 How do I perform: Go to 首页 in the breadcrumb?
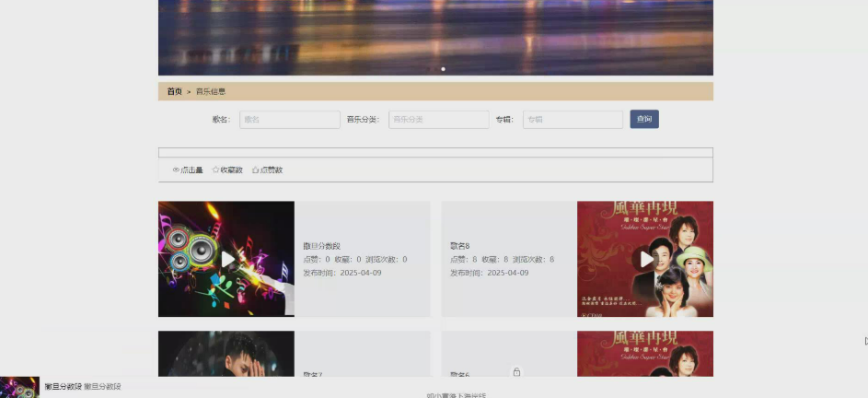pyautogui.click(x=174, y=91)
